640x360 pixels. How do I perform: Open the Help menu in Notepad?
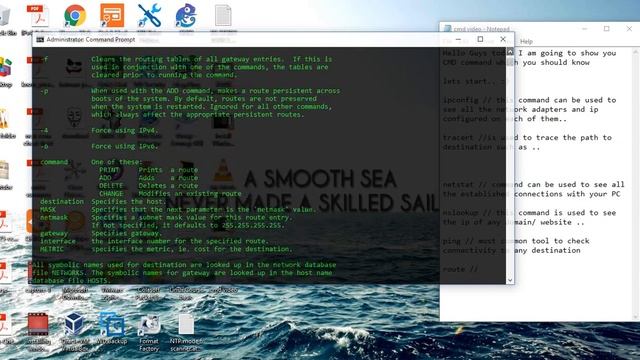tap(526, 42)
